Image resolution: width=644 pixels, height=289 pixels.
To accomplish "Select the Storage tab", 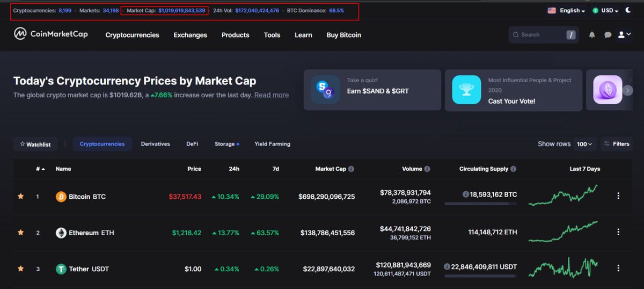I will 226,144.
